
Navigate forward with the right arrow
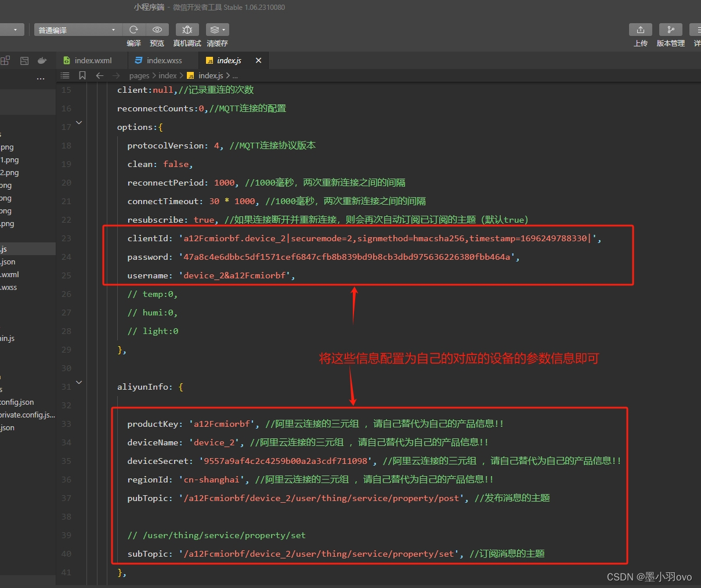(117, 75)
